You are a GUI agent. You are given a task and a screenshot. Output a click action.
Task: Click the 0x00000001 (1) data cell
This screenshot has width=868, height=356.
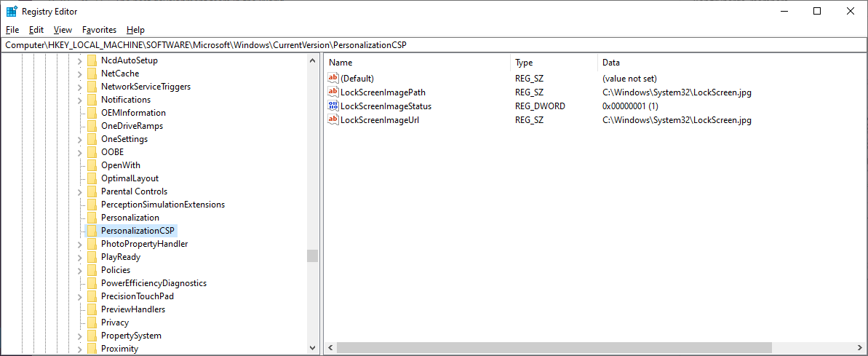point(630,106)
